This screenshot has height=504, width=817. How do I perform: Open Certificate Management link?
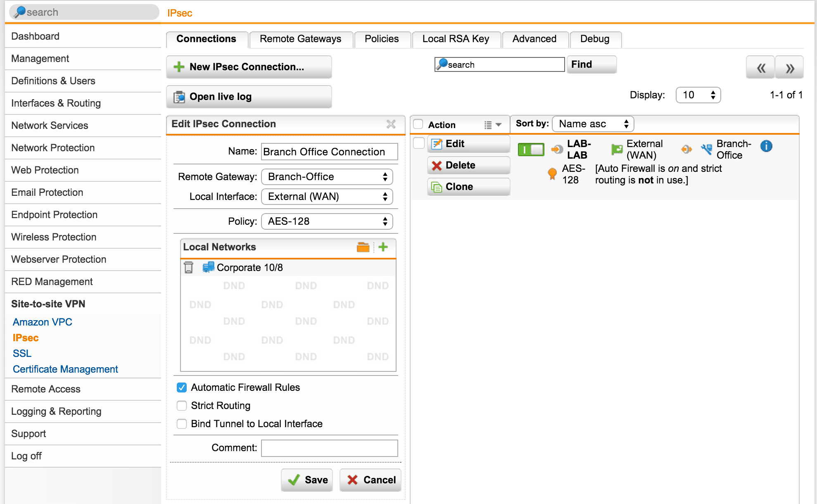65,369
